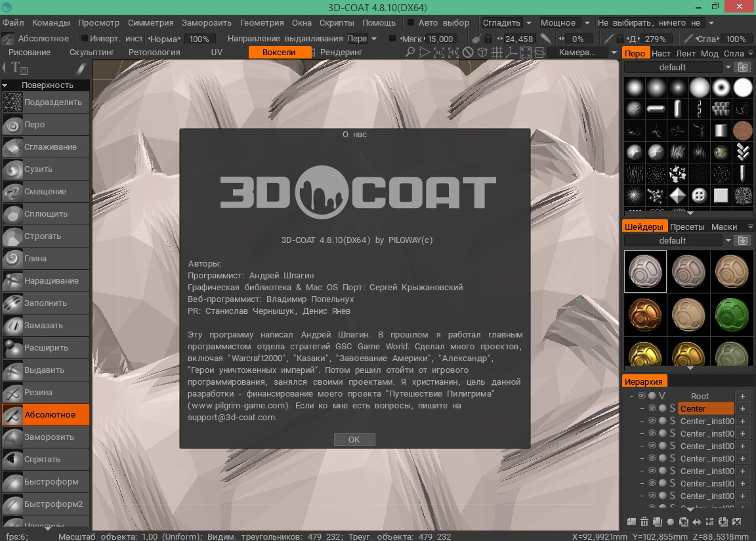Viewport: 756px width, 541px height.
Task: Select the green shader swatch
Action: pyautogui.click(x=732, y=314)
